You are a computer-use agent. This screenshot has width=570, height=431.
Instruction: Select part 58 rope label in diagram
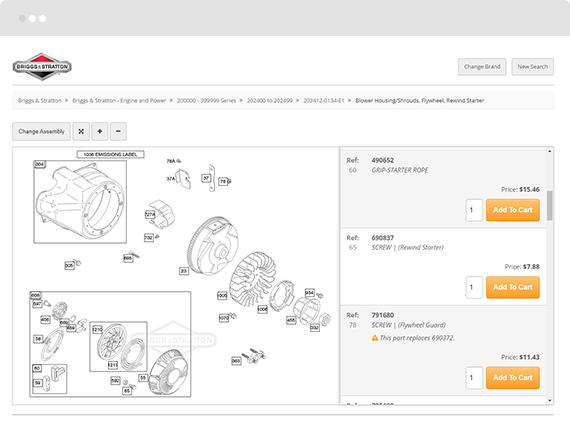pyautogui.click(x=38, y=339)
